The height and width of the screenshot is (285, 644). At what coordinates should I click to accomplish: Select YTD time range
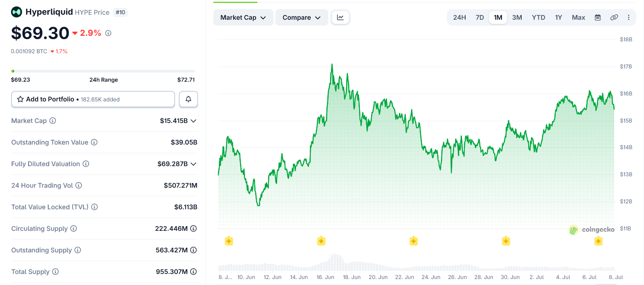(x=539, y=17)
